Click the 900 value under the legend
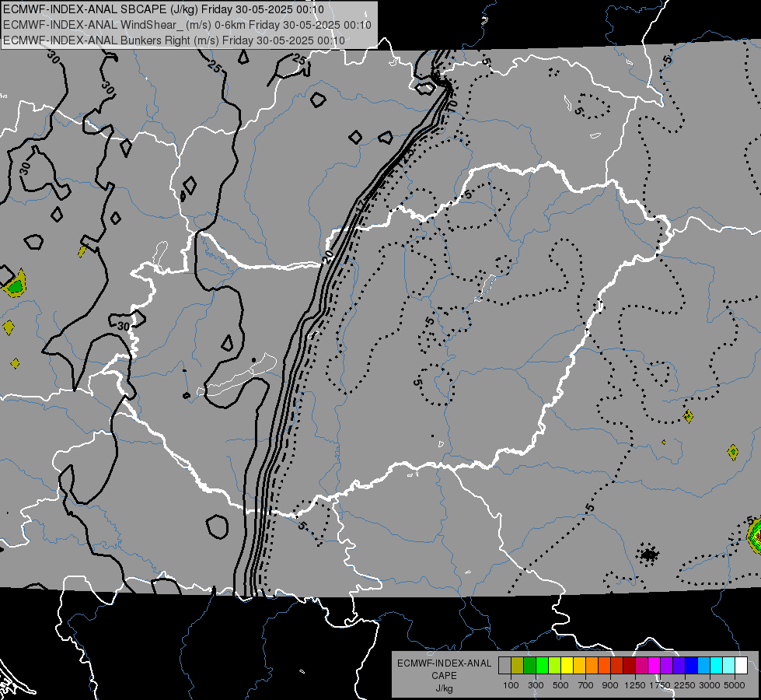This screenshot has height=700, width=761. 610,685
